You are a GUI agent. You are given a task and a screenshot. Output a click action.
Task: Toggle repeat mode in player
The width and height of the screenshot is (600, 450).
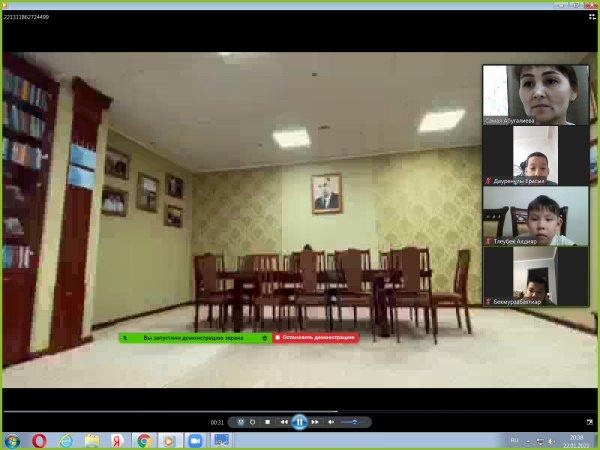[x=253, y=422]
